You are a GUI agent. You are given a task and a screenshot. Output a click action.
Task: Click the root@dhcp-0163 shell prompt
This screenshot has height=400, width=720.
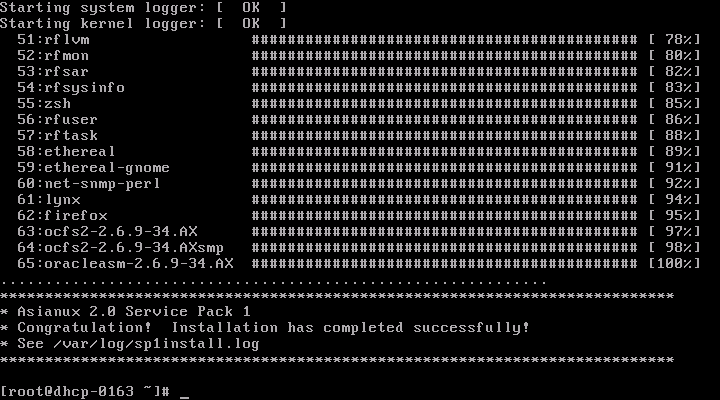85,391
